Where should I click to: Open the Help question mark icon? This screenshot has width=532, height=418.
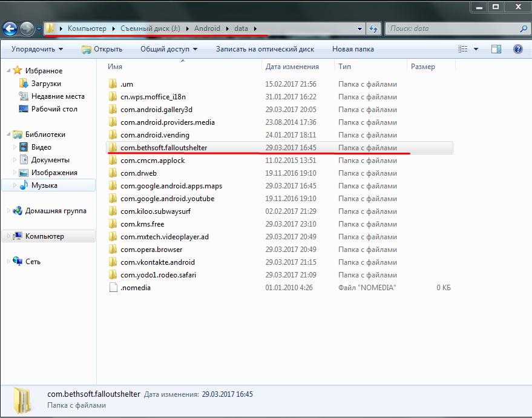517,49
